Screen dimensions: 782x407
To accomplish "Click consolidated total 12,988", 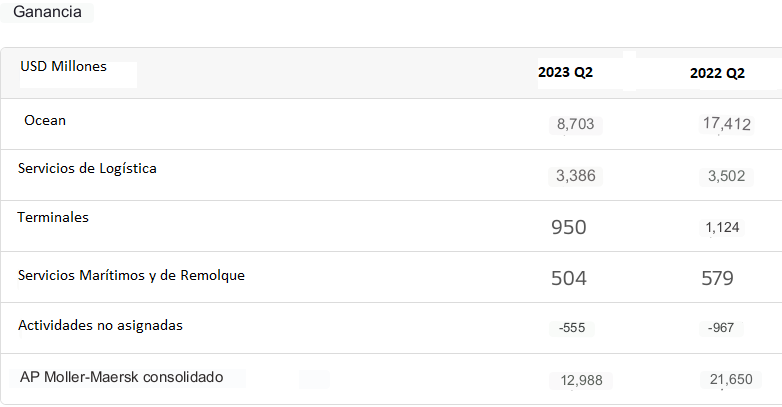I will click(x=581, y=381).
